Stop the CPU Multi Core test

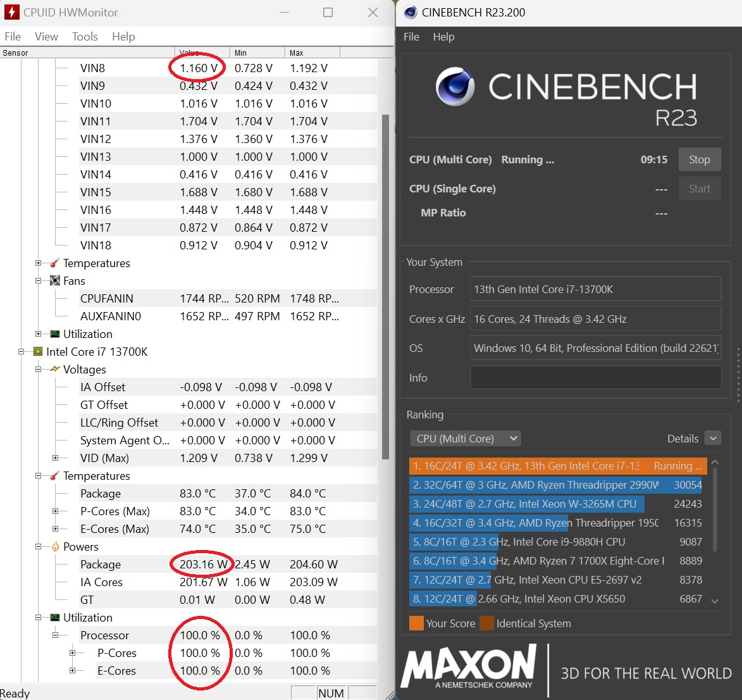point(700,159)
